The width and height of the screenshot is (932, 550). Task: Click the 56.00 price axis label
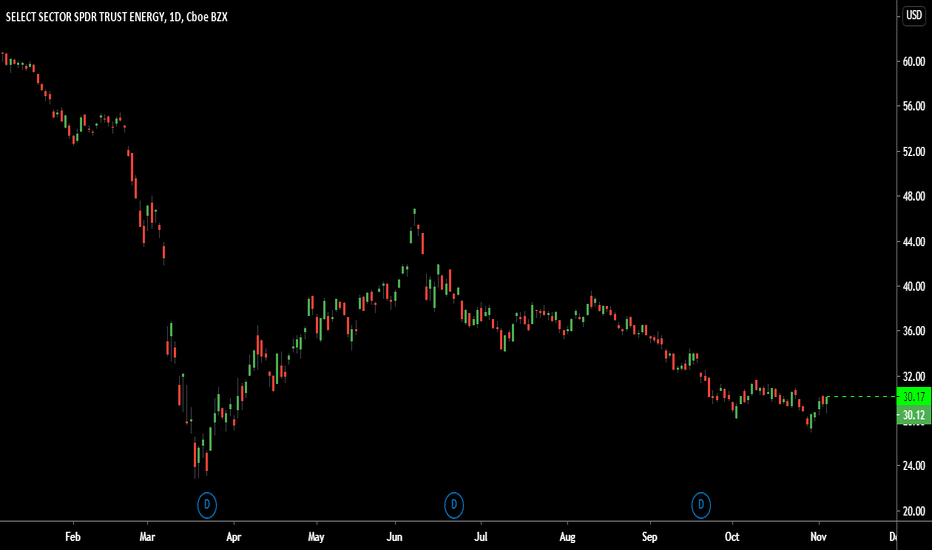click(x=914, y=106)
